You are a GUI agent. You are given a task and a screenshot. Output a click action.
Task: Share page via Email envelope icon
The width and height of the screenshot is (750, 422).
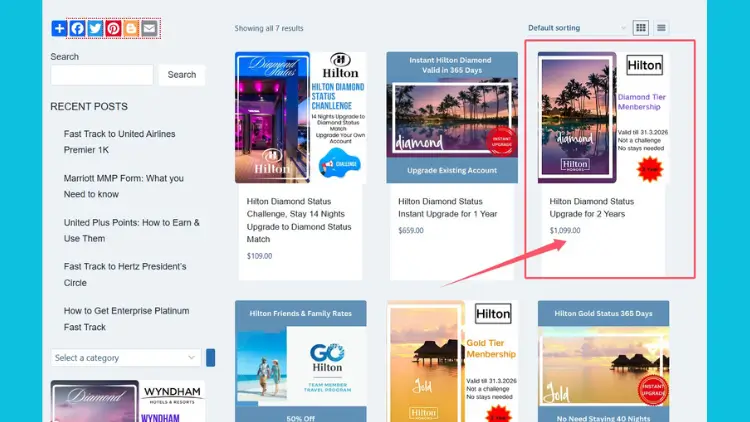(x=149, y=29)
